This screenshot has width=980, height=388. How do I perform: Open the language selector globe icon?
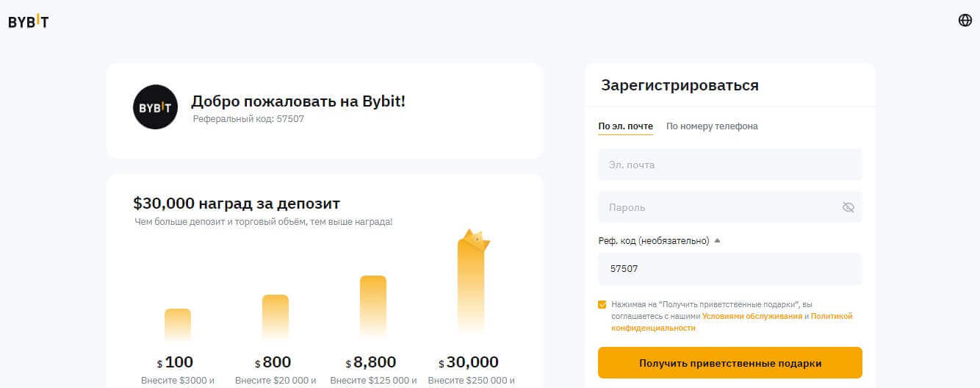[965, 21]
